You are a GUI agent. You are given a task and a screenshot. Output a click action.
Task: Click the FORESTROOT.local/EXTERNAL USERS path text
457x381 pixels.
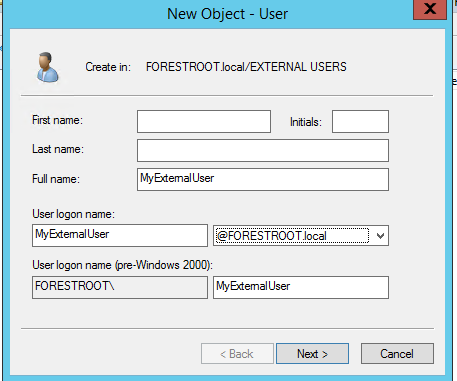246,67
